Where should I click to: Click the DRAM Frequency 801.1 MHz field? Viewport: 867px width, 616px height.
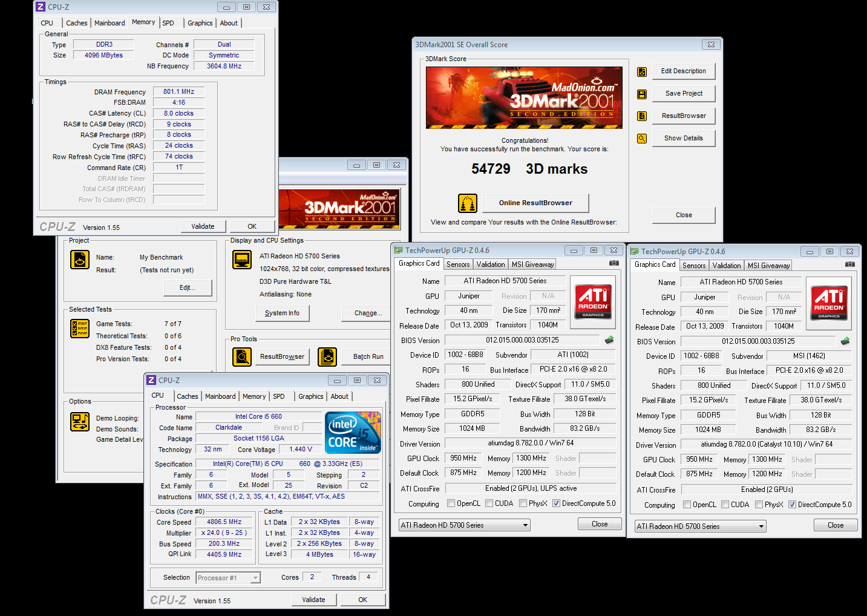(178, 92)
